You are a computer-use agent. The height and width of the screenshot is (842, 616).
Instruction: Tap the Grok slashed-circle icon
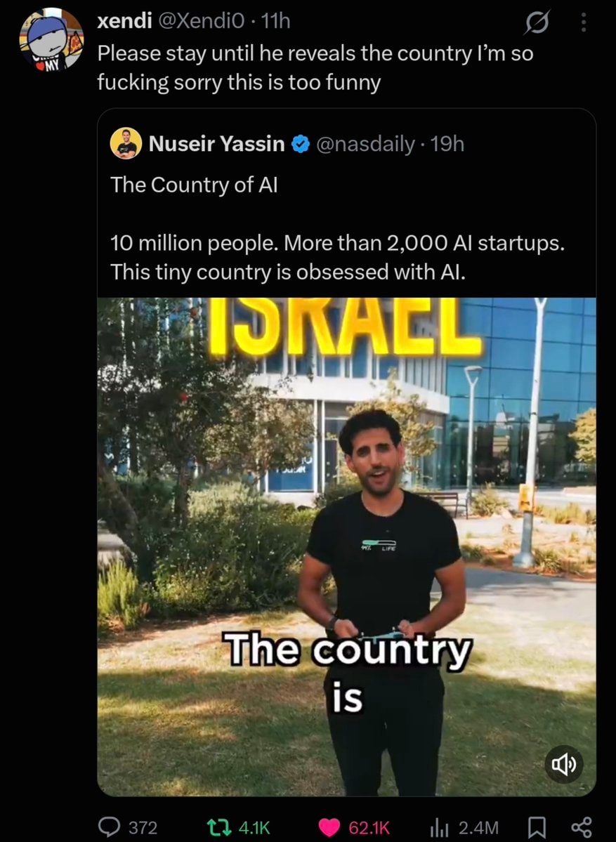click(x=537, y=22)
